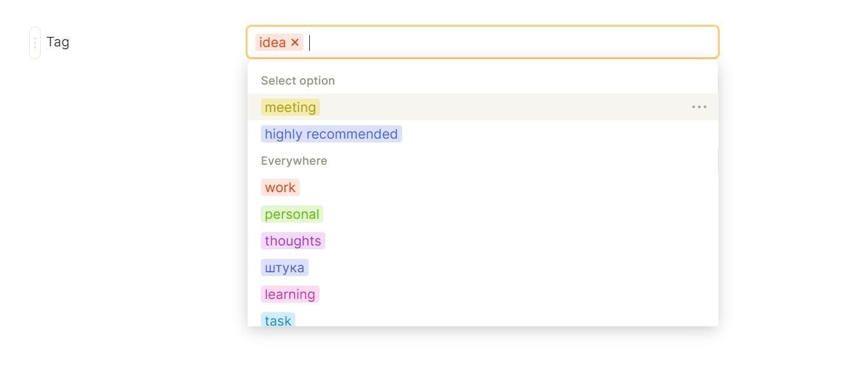Click the highlighted meeting row background
868x374 pixels.
coord(503,107)
